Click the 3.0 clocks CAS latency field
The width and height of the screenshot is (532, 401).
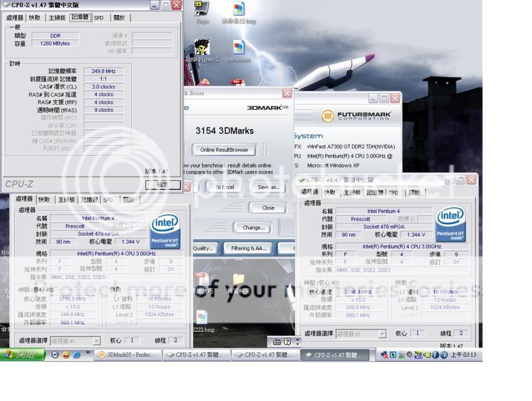click(103, 86)
